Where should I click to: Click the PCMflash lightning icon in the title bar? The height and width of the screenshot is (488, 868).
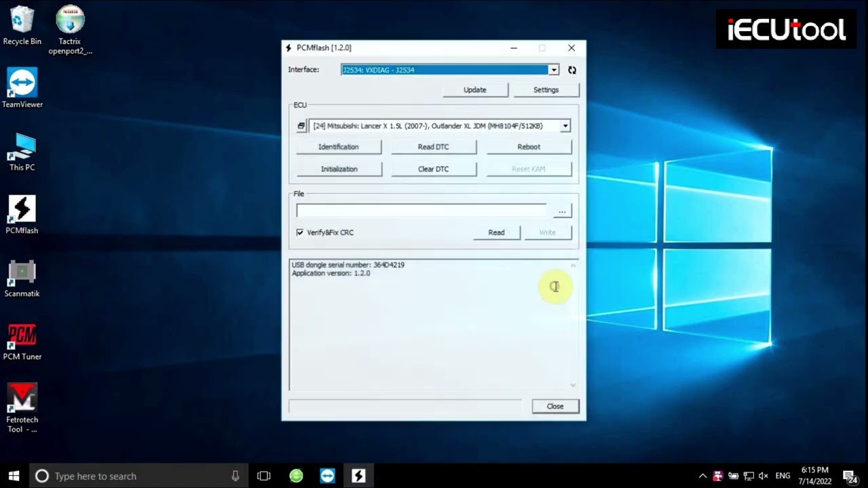(289, 48)
